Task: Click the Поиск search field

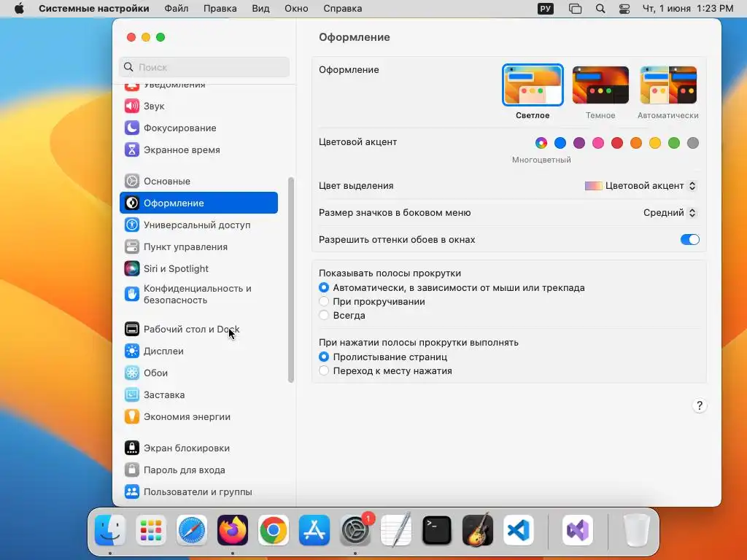Action: tap(204, 67)
